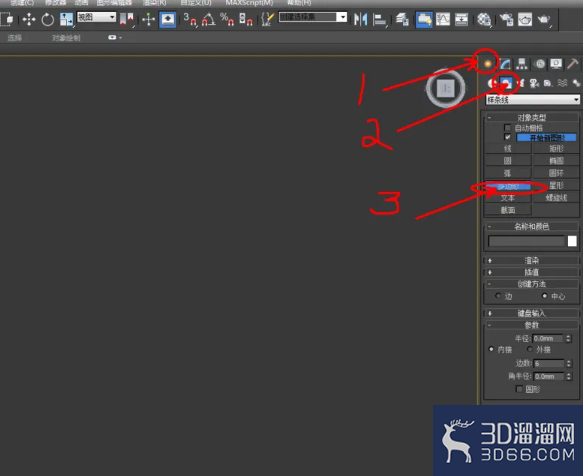Select the Shapes category icon
The image size is (583, 476).
[x=506, y=83]
